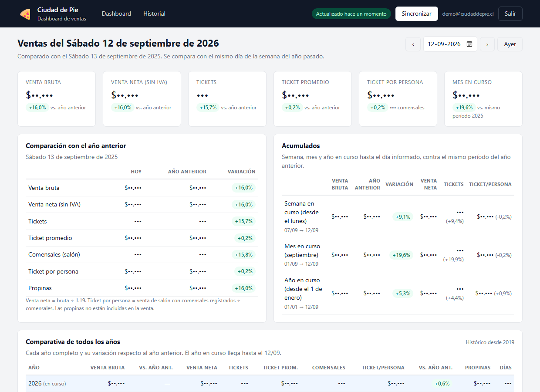Screen dimensions: 540x392
Task: Click the DÍAS column header
Action: point(506,368)
